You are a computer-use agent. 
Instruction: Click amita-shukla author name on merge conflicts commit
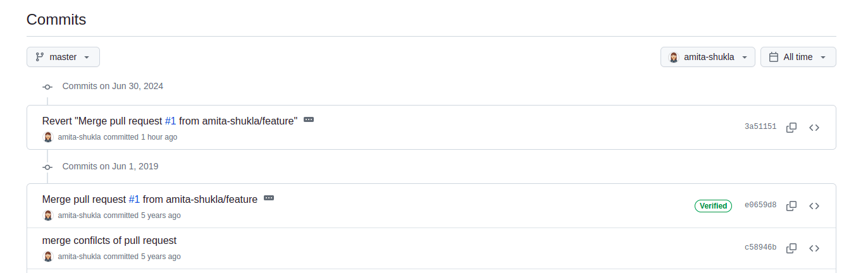(79, 257)
